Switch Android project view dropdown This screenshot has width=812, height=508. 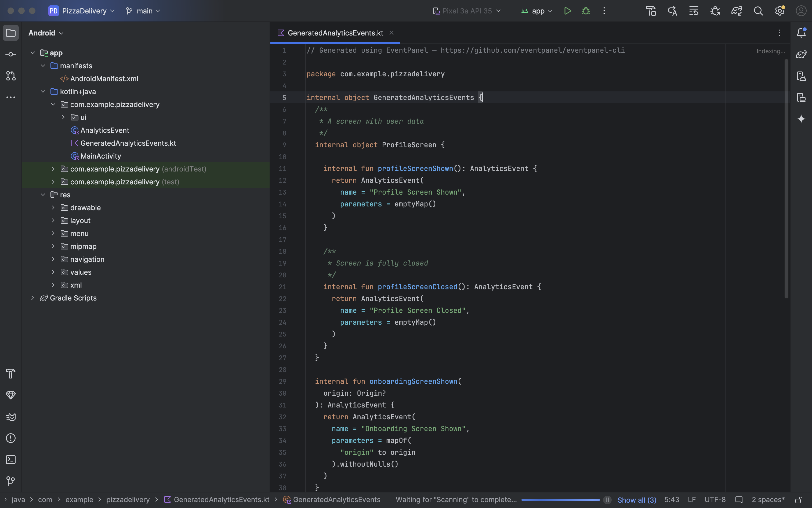46,33
